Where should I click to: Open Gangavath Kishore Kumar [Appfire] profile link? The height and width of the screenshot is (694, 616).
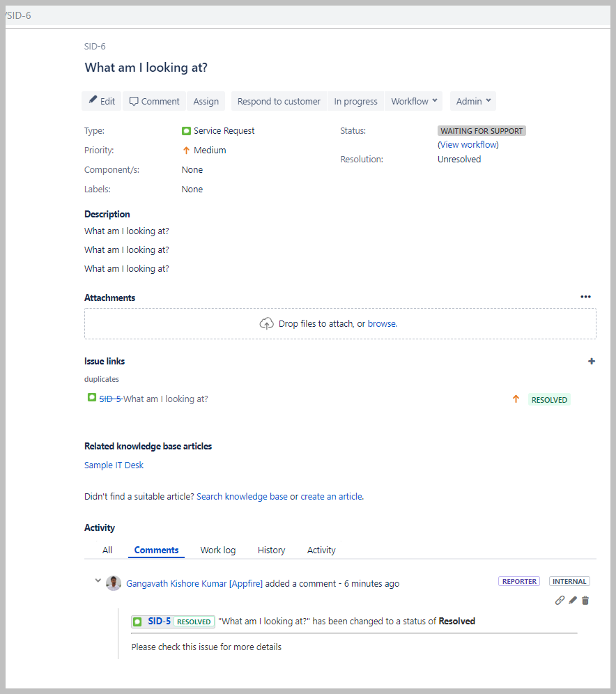click(x=194, y=584)
